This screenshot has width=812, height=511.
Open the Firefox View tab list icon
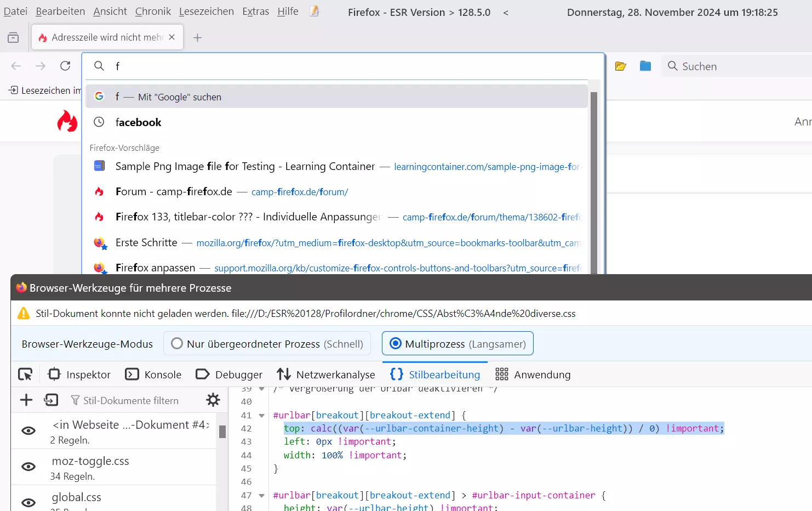point(13,37)
